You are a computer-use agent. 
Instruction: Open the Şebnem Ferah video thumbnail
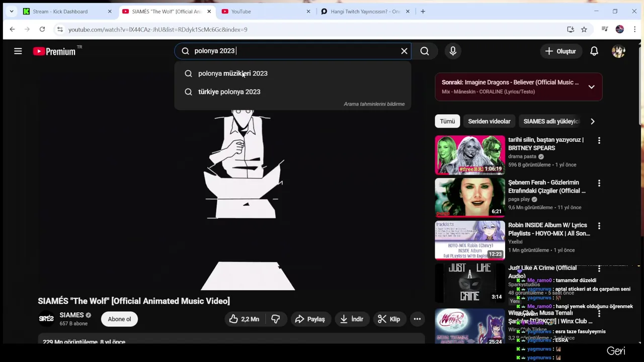[470, 198]
